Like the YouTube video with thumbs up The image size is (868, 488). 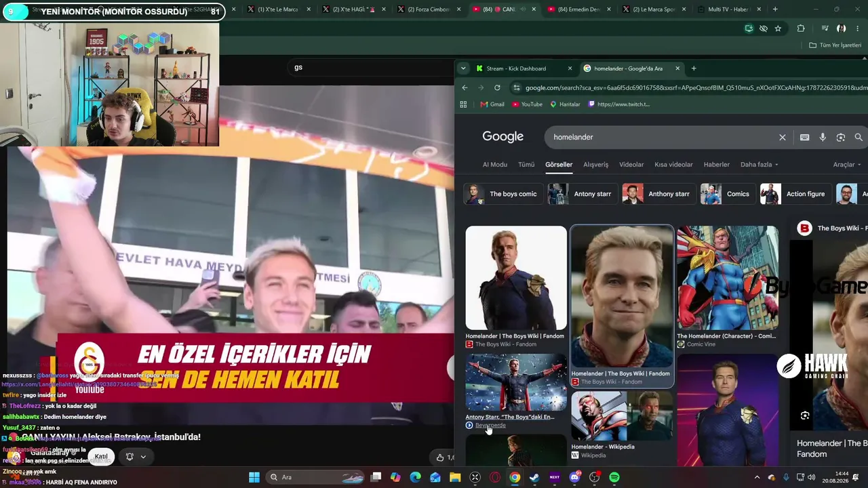tap(440, 457)
